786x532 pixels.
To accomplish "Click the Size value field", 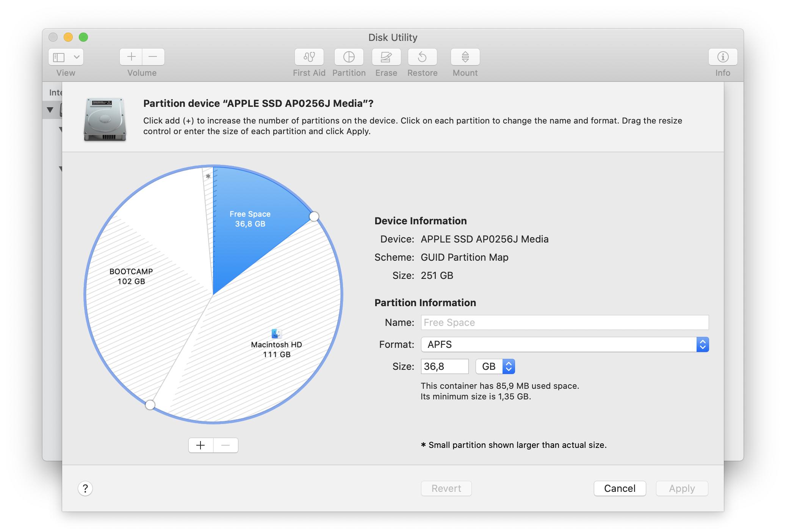I will coord(445,366).
